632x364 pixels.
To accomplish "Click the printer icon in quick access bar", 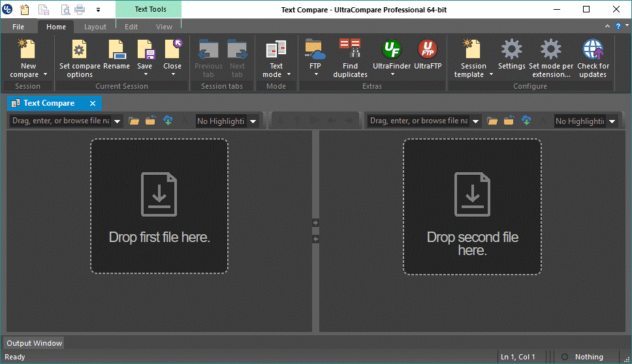I will point(80,9).
